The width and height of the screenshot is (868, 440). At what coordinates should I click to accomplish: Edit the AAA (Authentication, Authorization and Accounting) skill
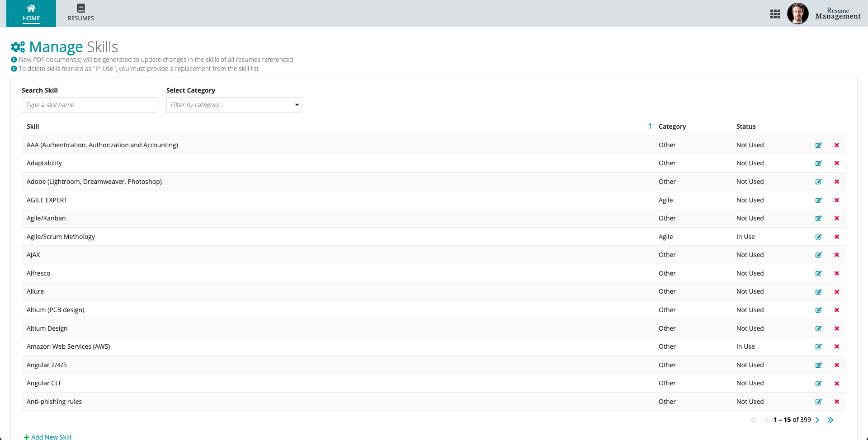point(818,145)
